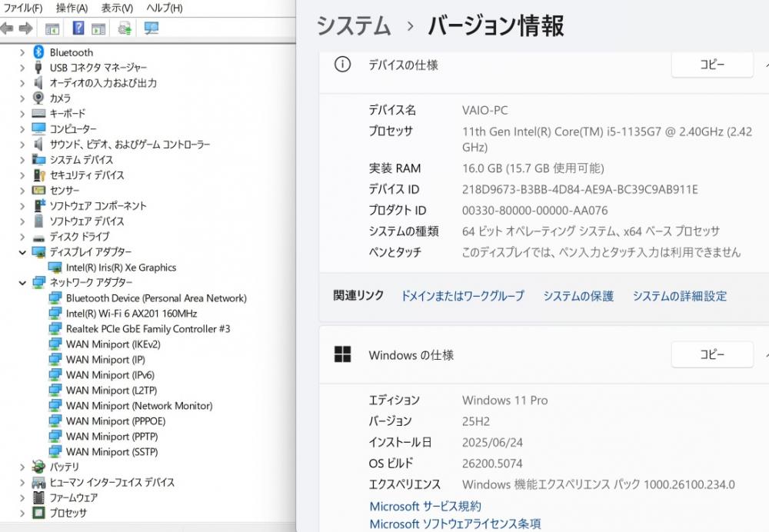Click the properties pane toolbar icon
The height and width of the screenshot is (532, 769).
coord(98,29)
